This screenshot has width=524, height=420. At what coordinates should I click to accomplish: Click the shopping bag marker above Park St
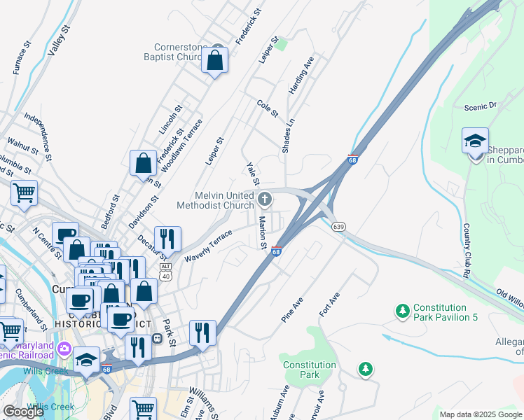[x=144, y=292]
